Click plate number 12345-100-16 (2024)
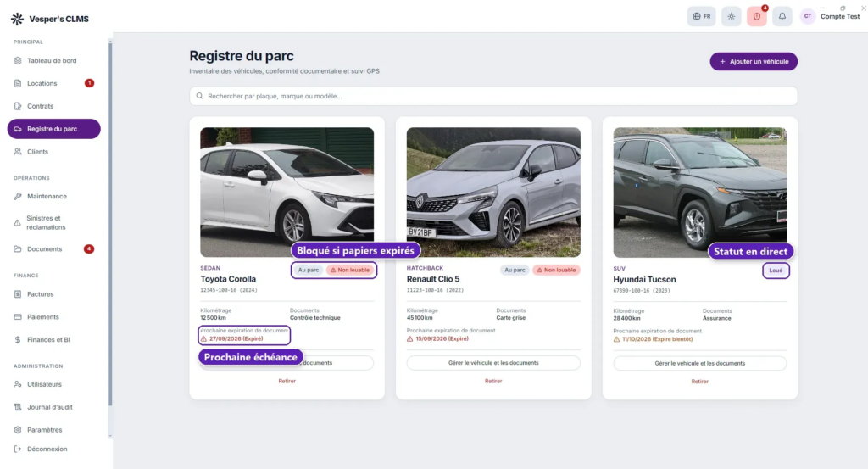Viewport: 868px width, 469px height. pos(229,290)
